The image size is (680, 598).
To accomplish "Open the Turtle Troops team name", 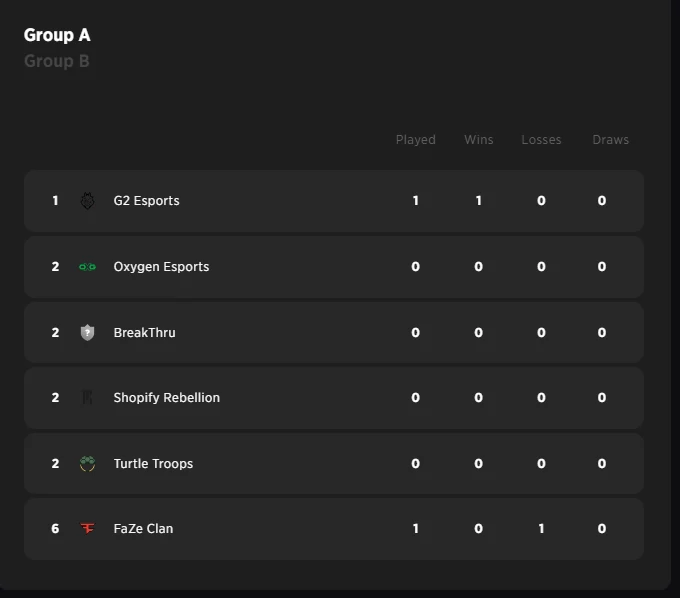I will pos(153,464).
